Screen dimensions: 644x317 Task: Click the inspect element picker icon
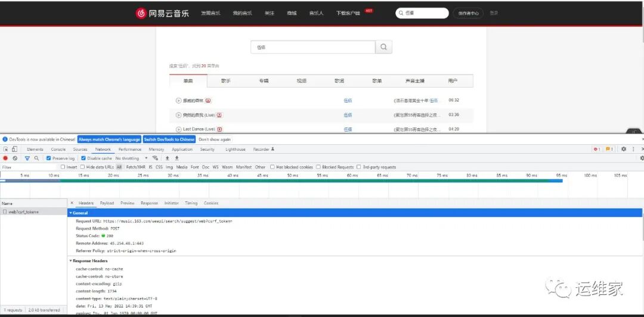6,150
